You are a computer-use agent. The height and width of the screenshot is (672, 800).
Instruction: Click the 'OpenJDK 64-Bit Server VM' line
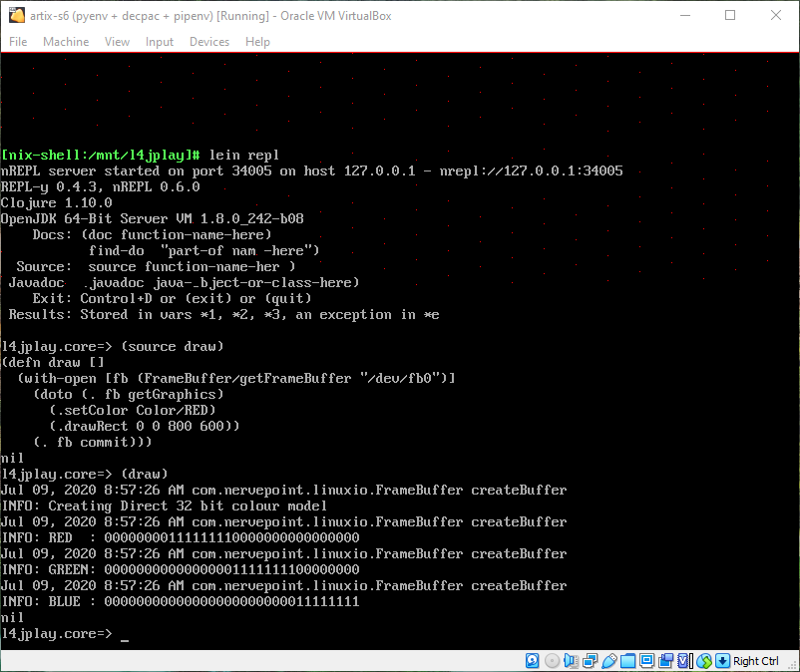coord(152,218)
